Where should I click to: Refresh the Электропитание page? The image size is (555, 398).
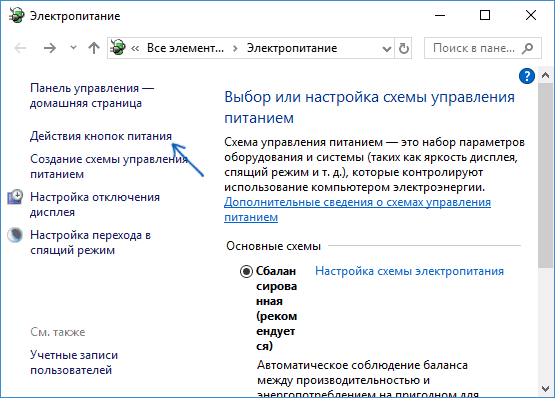(x=404, y=48)
